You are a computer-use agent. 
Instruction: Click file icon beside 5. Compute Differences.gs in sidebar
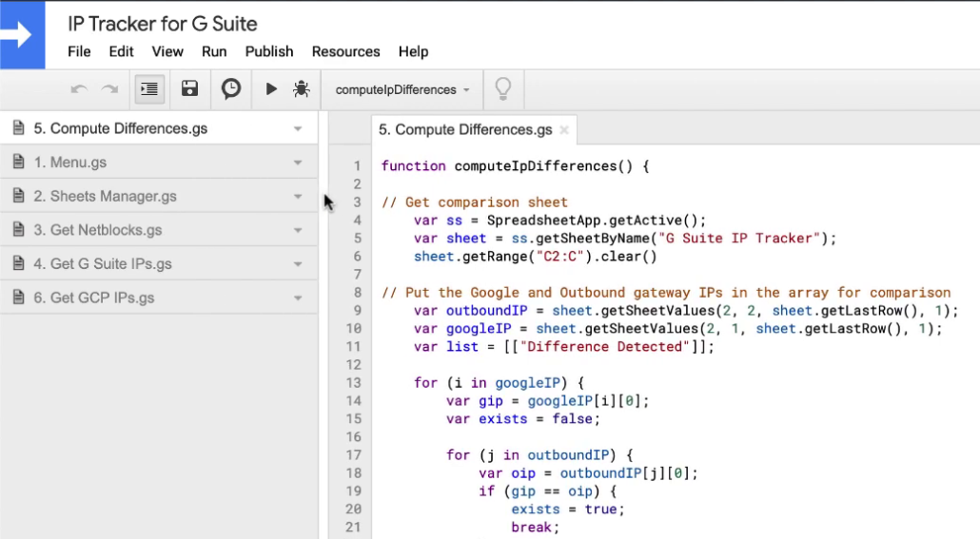pos(19,128)
